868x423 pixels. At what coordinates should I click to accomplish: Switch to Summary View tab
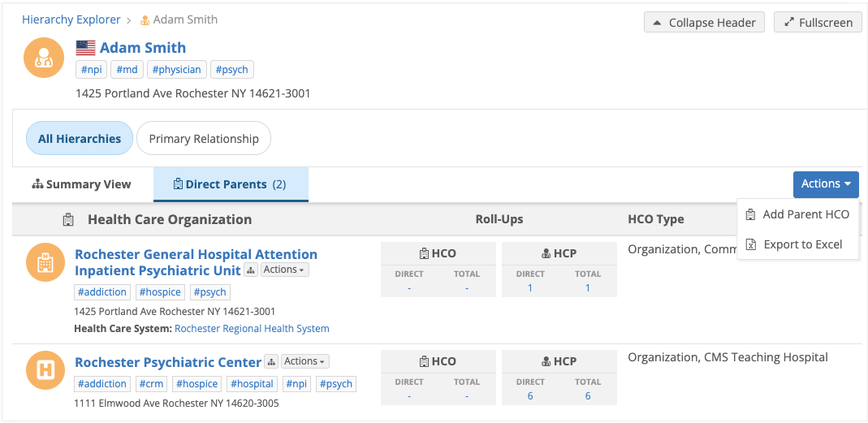tap(82, 184)
